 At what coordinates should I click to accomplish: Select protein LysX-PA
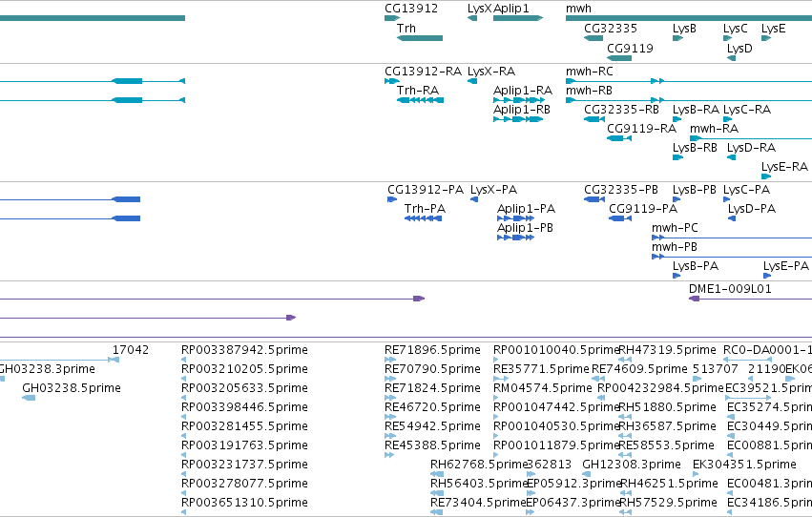(x=493, y=190)
